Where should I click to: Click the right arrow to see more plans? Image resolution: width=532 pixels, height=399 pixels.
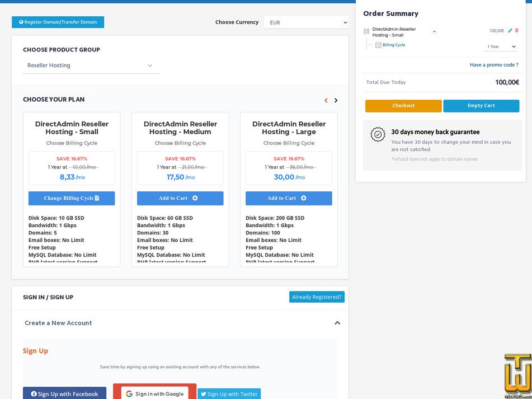pyautogui.click(x=336, y=100)
